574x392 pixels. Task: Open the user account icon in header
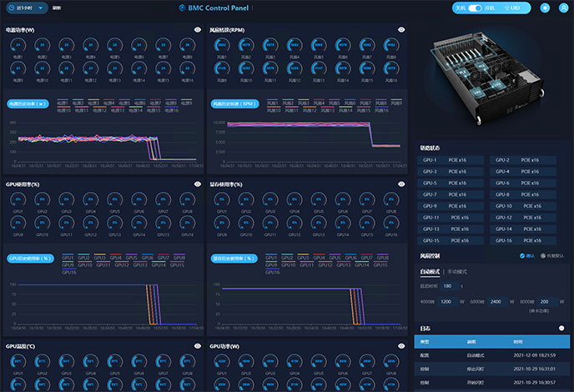pos(564,8)
